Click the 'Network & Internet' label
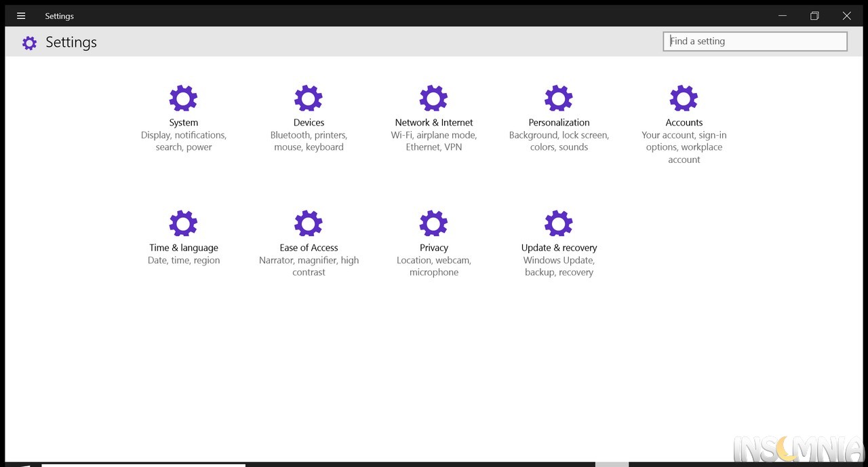Viewport: 868px width, 467px height. [434, 123]
